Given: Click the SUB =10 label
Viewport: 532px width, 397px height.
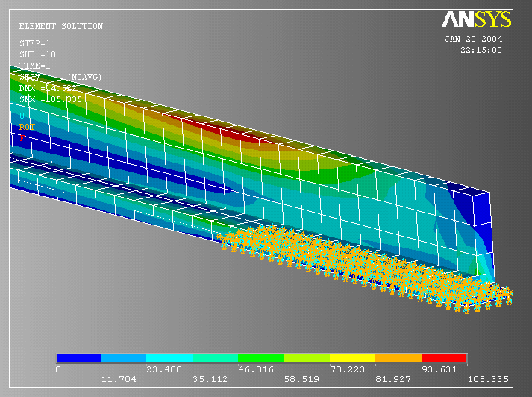Looking at the screenshot, I should 37,54.
